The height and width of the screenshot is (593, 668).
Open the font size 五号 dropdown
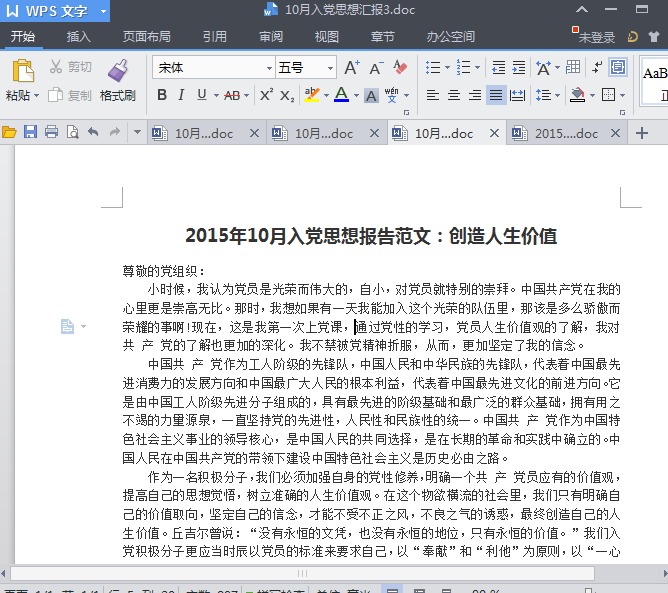point(330,68)
